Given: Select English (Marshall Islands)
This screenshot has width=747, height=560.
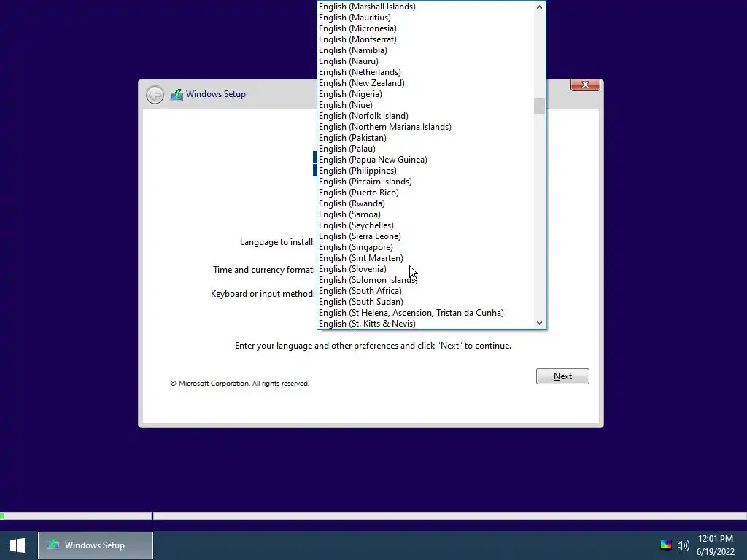Looking at the screenshot, I should 425,7.
